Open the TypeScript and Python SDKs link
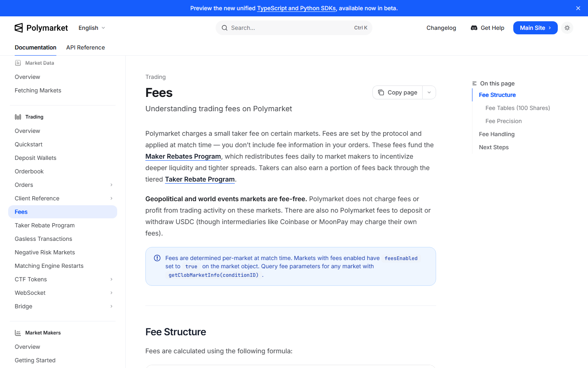This screenshot has width=588, height=368. 296,8
